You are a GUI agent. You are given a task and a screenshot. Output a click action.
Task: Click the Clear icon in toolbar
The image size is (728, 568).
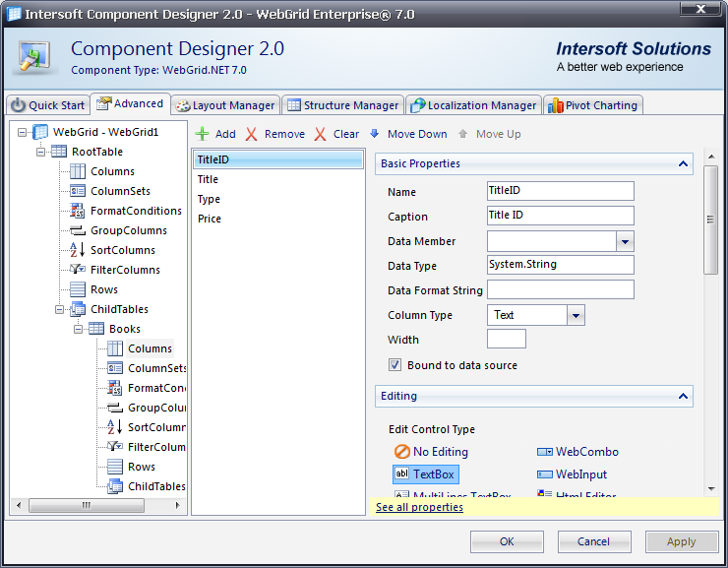coord(321,134)
